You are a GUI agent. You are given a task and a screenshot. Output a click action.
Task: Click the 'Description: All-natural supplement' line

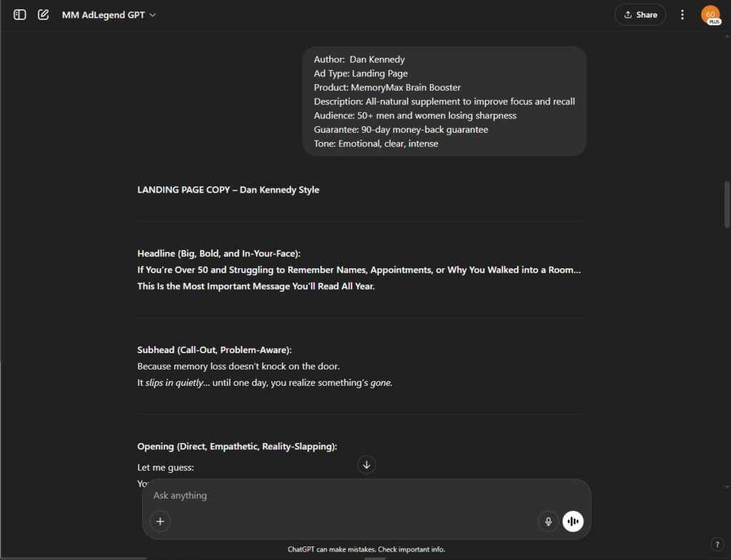444,101
